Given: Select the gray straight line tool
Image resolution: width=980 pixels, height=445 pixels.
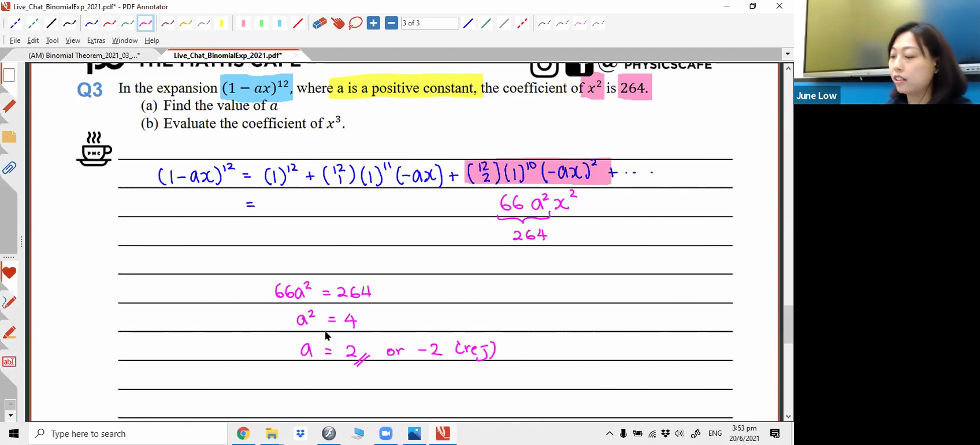Looking at the screenshot, I should point(504,24).
